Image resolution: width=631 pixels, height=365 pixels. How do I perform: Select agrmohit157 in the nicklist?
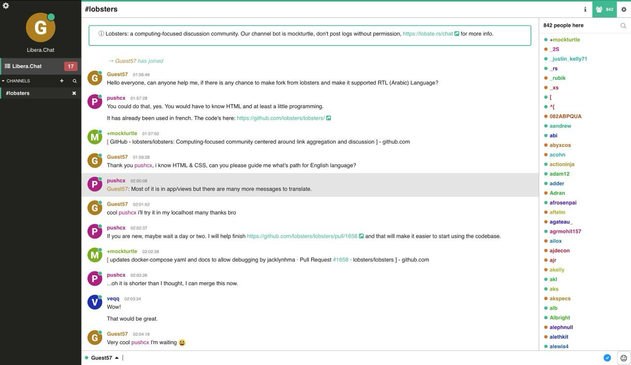[x=565, y=231]
